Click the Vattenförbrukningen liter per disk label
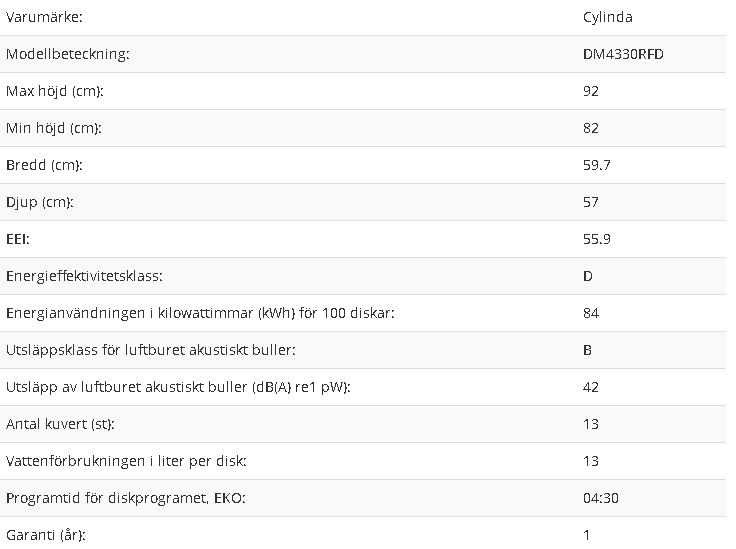 126,461
